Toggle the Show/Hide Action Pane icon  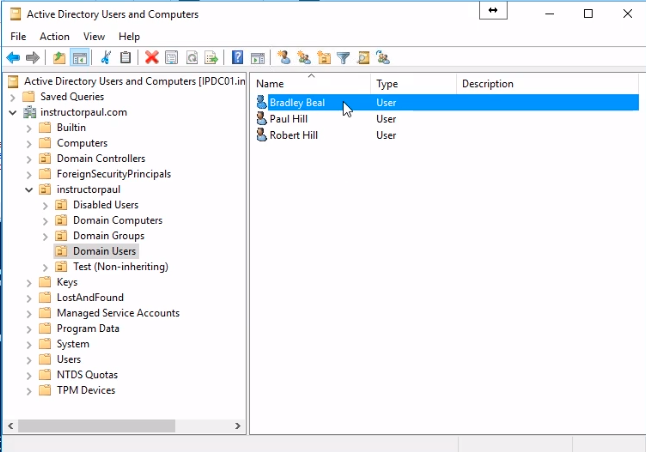258,58
